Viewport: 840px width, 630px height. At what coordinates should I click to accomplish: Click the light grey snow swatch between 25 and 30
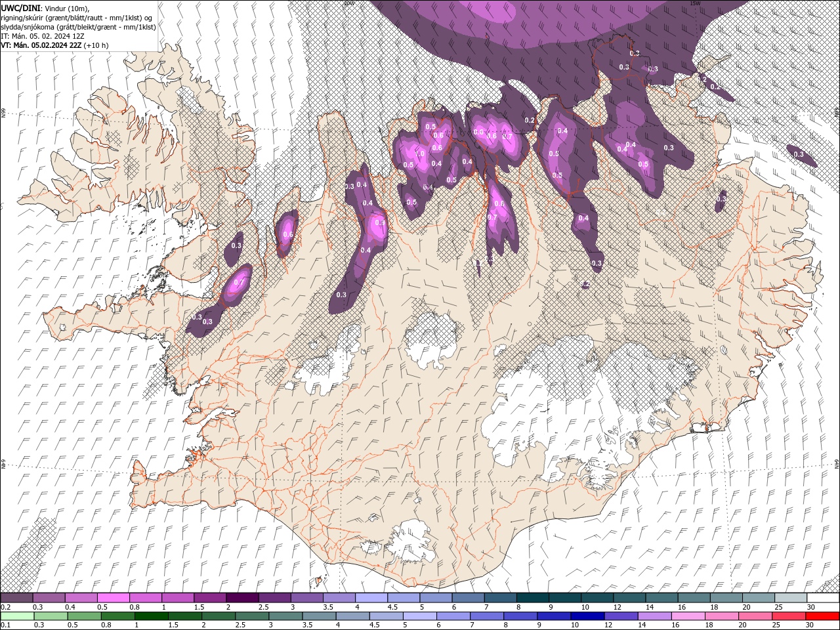coord(791,598)
